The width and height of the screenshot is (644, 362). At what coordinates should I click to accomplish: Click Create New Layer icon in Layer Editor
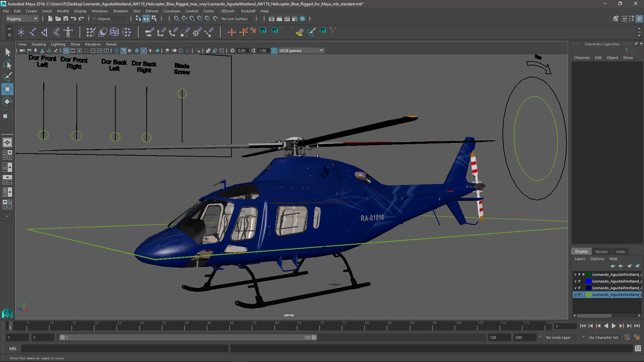point(630,266)
